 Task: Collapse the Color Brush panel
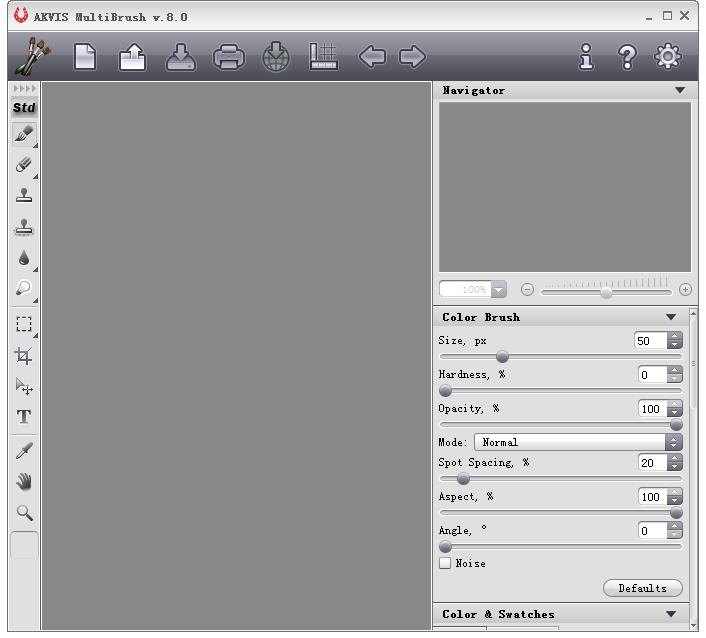pyautogui.click(x=671, y=317)
